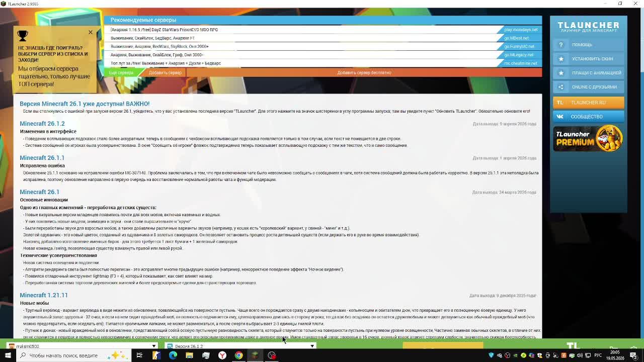
Task: Click the VK 'Сообщество' button
Action: point(589,117)
